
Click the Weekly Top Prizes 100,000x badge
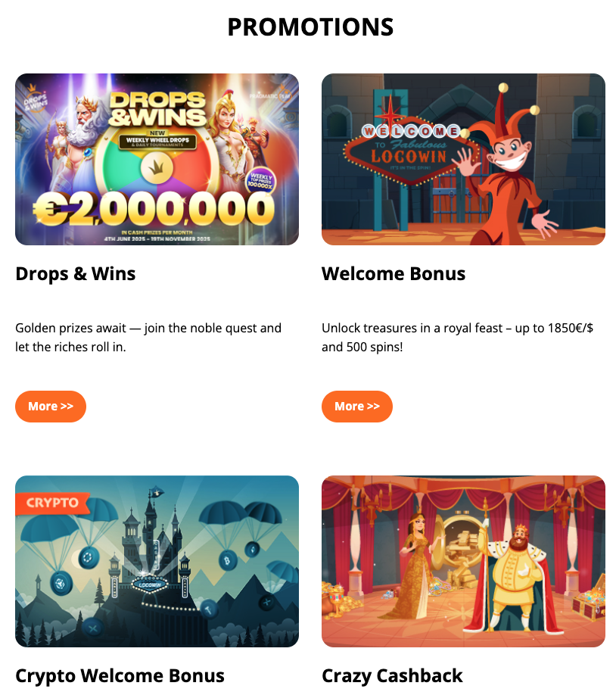(260, 181)
